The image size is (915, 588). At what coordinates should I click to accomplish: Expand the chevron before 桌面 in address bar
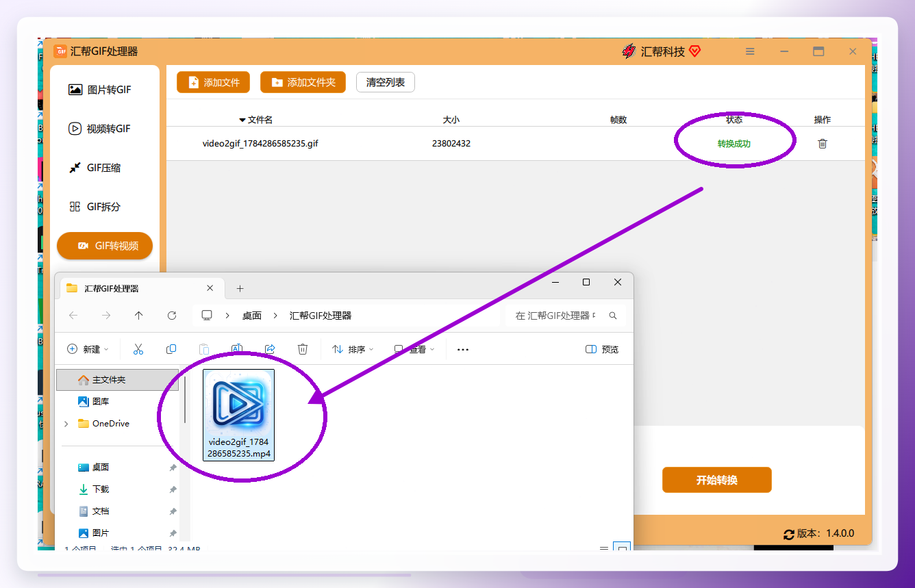(x=227, y=316)
